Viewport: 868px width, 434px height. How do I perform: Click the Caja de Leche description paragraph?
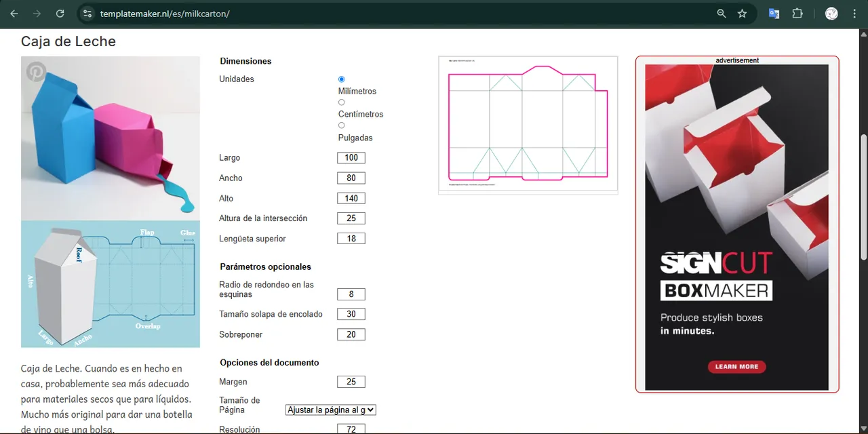(x=108, y=399)
